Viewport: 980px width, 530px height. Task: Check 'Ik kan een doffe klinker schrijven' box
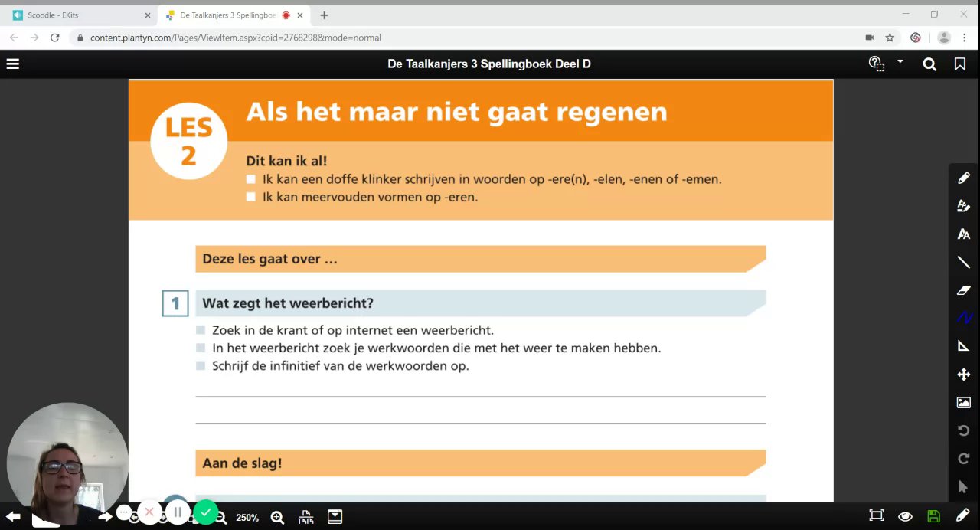point(250,179)
